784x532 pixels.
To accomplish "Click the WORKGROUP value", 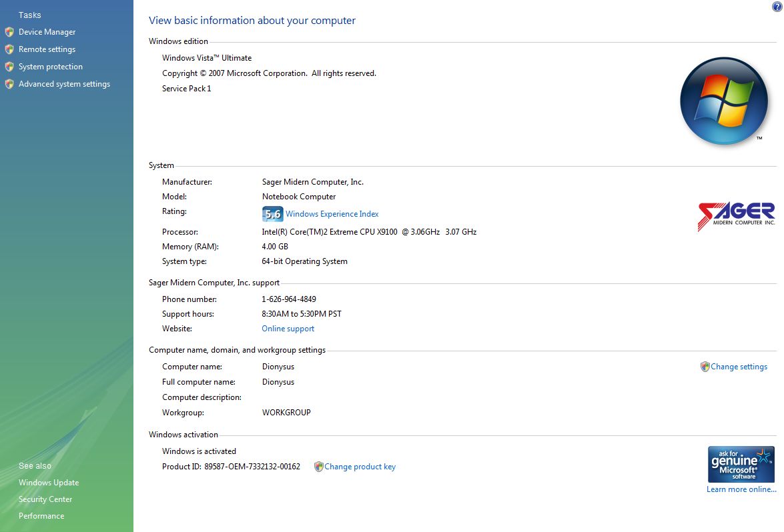I will (286, 413).
